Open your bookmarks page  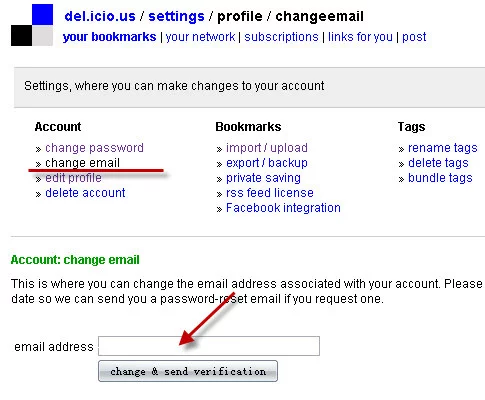click(109, 37)
